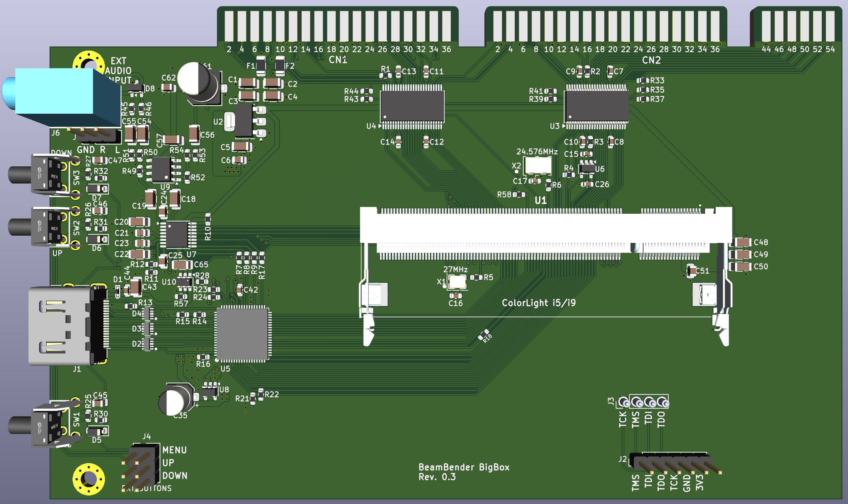
Task: Select resistor R33
Action: coord(643,81)
